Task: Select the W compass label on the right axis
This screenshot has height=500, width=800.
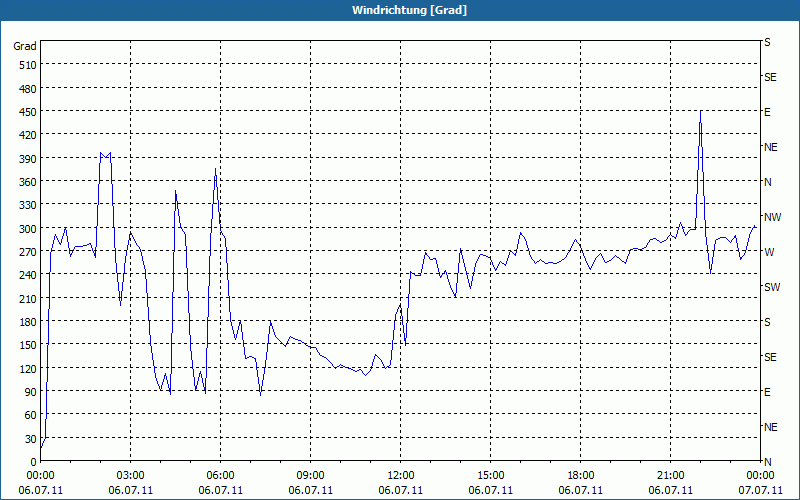Action: pos(769,252)
